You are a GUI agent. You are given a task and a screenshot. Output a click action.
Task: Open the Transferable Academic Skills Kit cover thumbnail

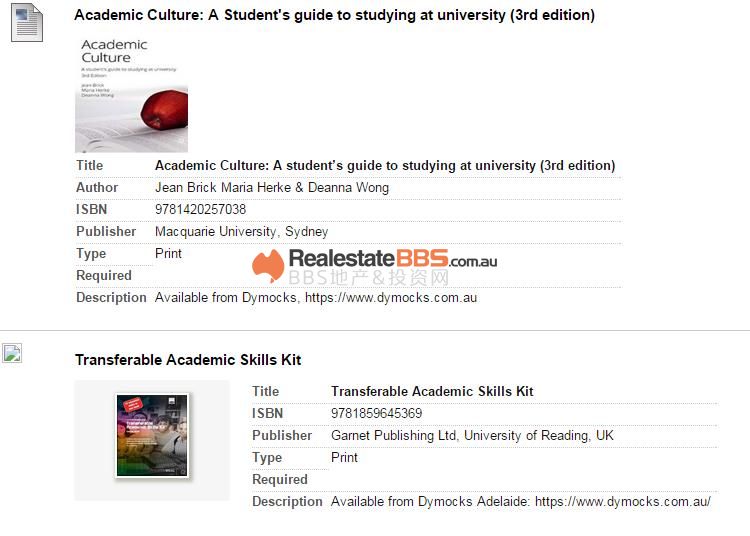point(152,435)
